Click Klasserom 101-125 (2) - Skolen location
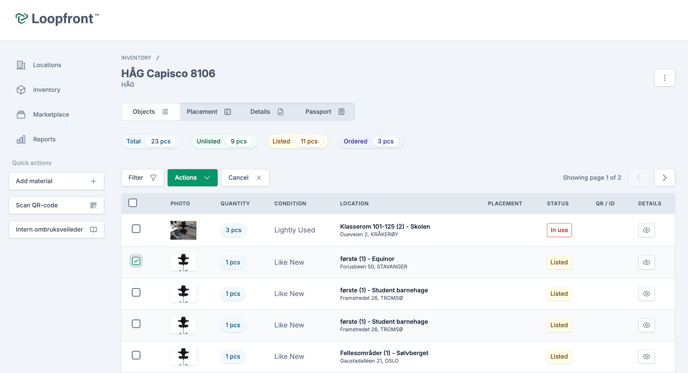This screenshot has width=688, height=373. (x=385, y=227)
